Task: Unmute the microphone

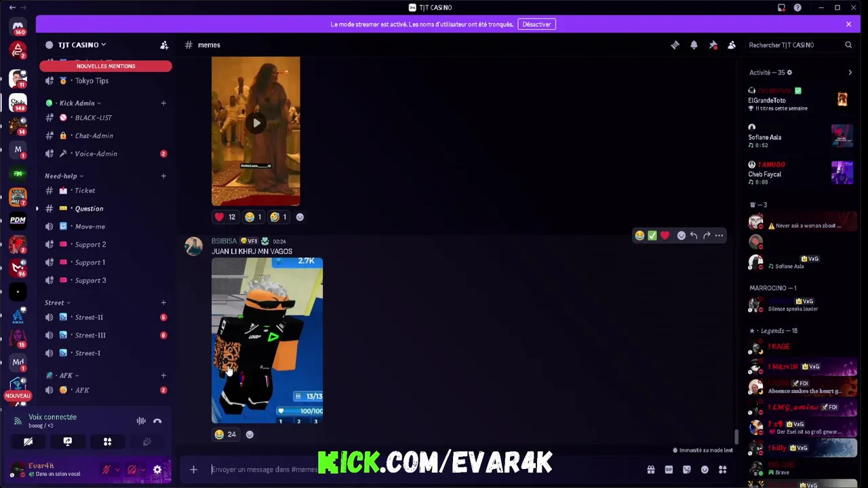Action: [106, 470]
